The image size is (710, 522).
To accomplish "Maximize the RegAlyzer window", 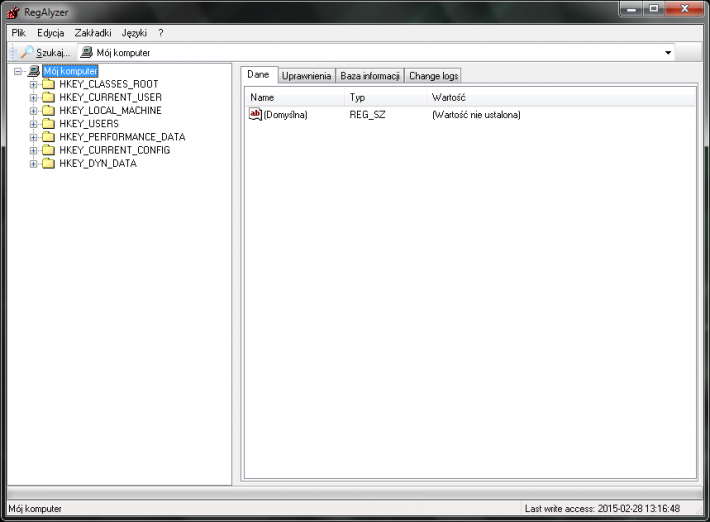I will click(653, 9).
